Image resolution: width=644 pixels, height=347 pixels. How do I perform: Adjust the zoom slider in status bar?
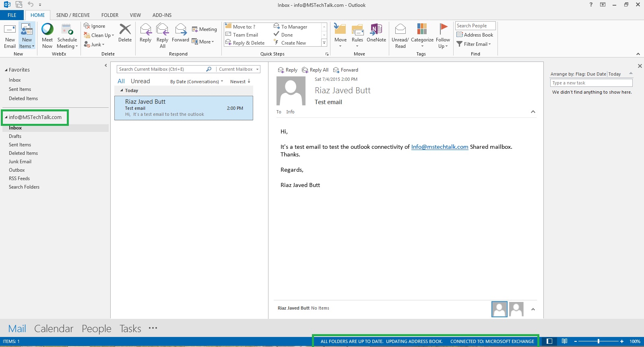[x=599, y=341]
